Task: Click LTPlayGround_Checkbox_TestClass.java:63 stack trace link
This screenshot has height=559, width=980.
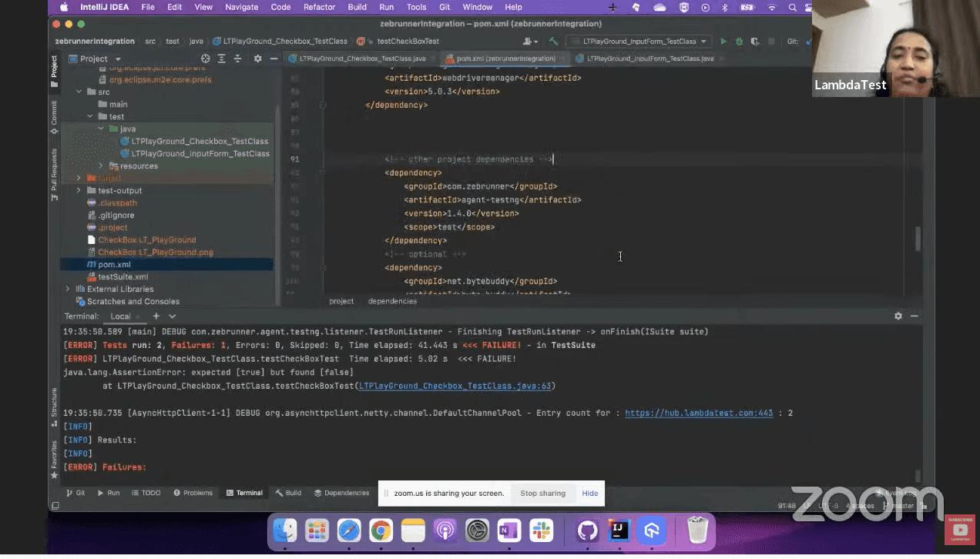Action: 455,386
